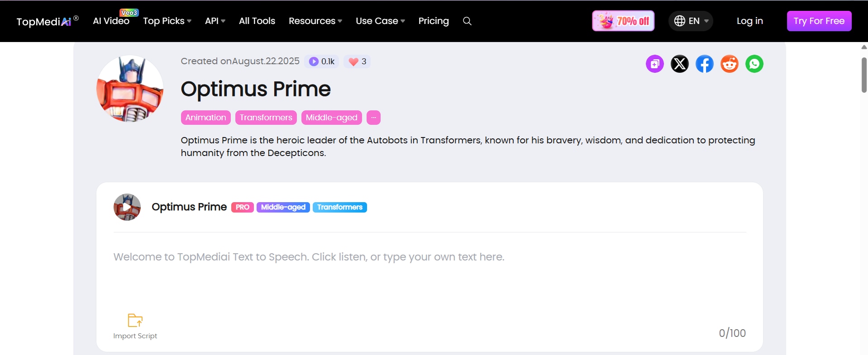The image size is (868, 355).
Task: Expand the Resources dropdown
Action: [x=315, y=21]
